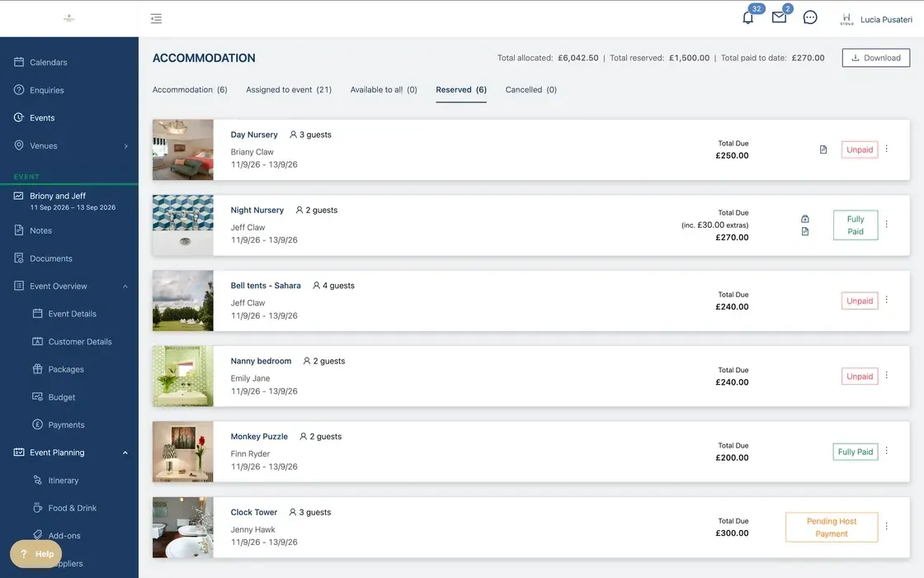Click the Night Nursery extras lock icon

click(x=805, y=219)
